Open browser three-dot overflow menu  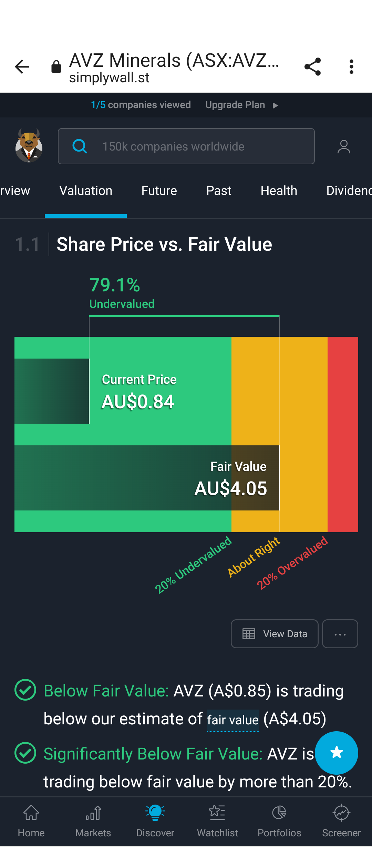(x=351, y=67)
